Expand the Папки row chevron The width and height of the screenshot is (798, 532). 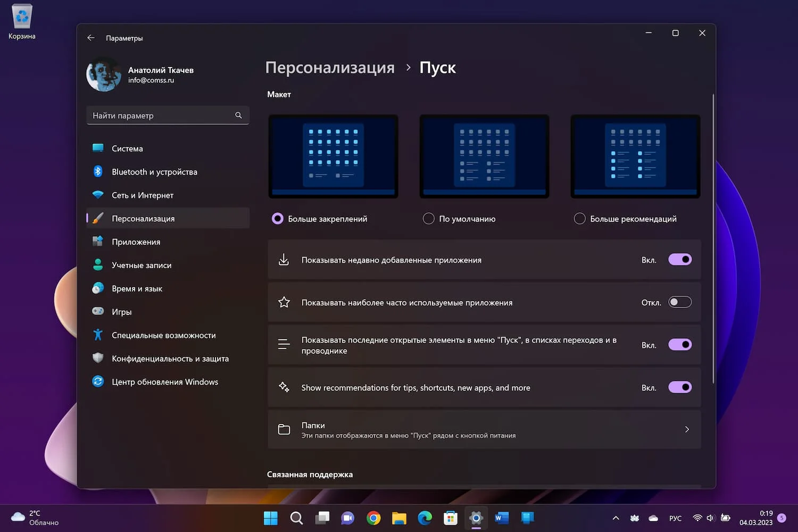[687, 429]
